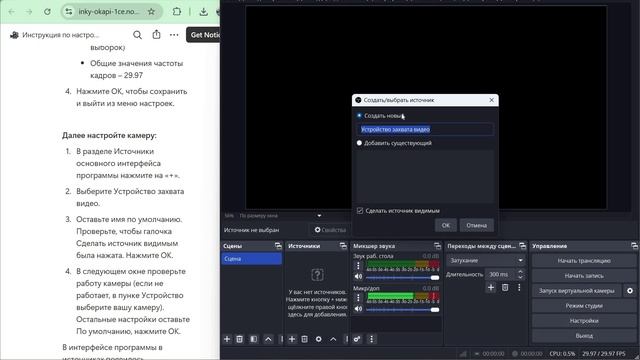Click Начать запись button
640x360 pixels.
coord(584,276)
